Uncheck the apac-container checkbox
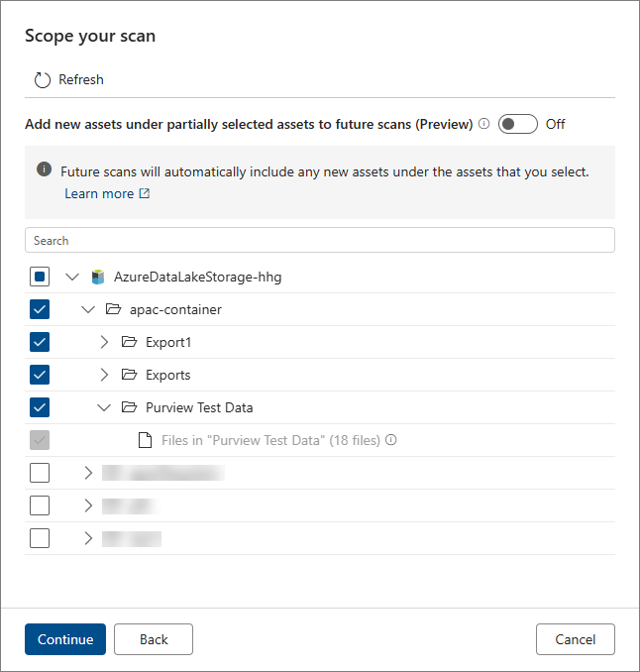This screenshot has height=672, width=640. point(40,309)
